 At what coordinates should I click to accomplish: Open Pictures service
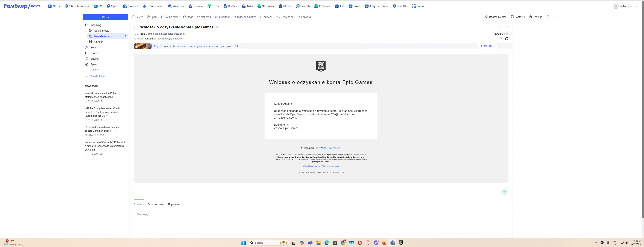pyautogui.click(x=322, y=6)
